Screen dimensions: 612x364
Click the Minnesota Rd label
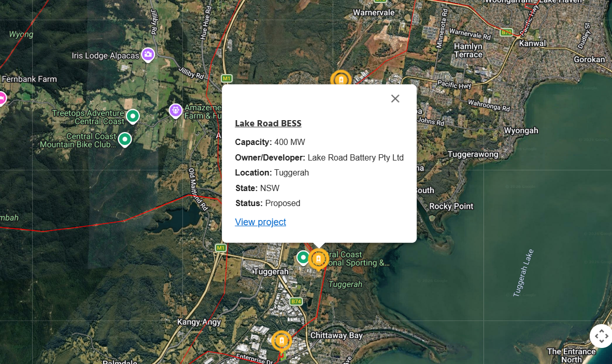coord(442,28)
